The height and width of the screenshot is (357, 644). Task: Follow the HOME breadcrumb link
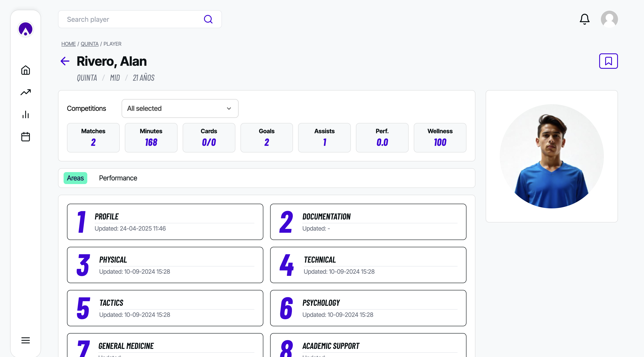68,44
